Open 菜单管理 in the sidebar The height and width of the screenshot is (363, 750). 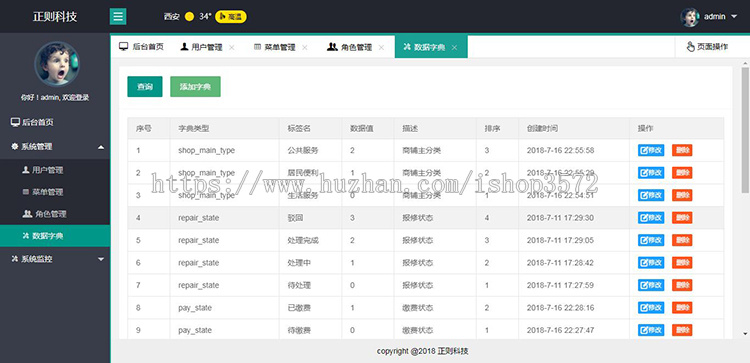coord(55,192)
